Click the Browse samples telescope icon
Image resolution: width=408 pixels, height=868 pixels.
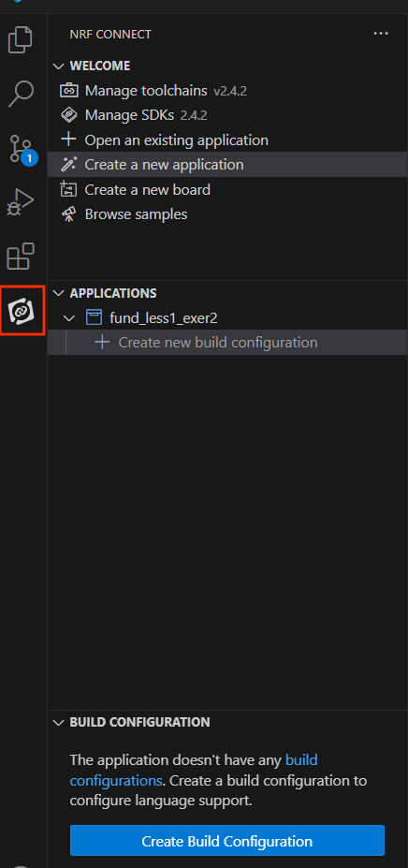pyautogui.click(x=68, y=214)
